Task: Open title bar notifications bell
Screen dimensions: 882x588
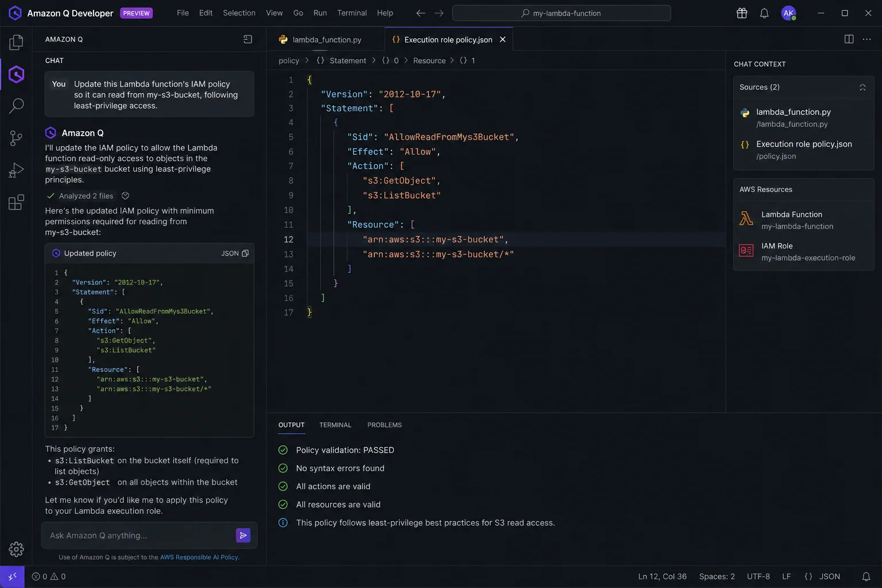Action: click(764, 13)
